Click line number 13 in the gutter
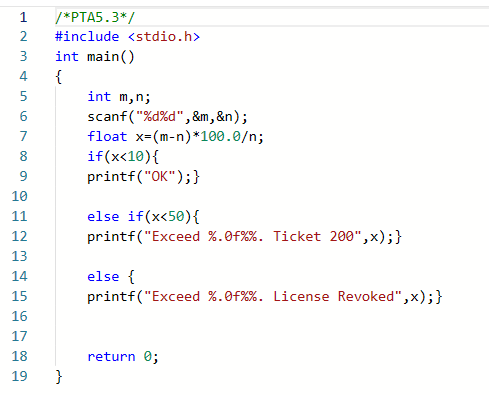 click(x=19, y=256)
